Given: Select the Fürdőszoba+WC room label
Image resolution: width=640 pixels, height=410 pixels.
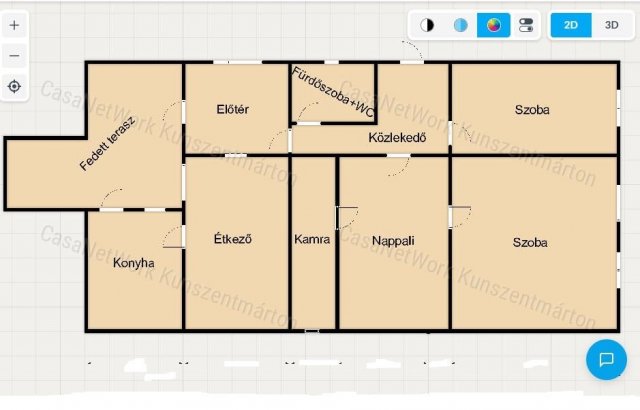Looking at the screenshot, I should click(333, 92).
